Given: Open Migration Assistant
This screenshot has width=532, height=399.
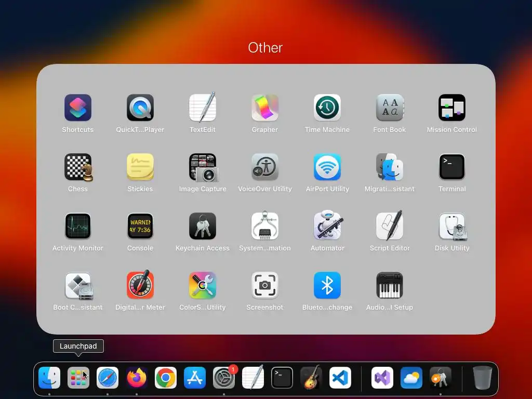Looking at the screenshot, I should [x=390, y=167].
